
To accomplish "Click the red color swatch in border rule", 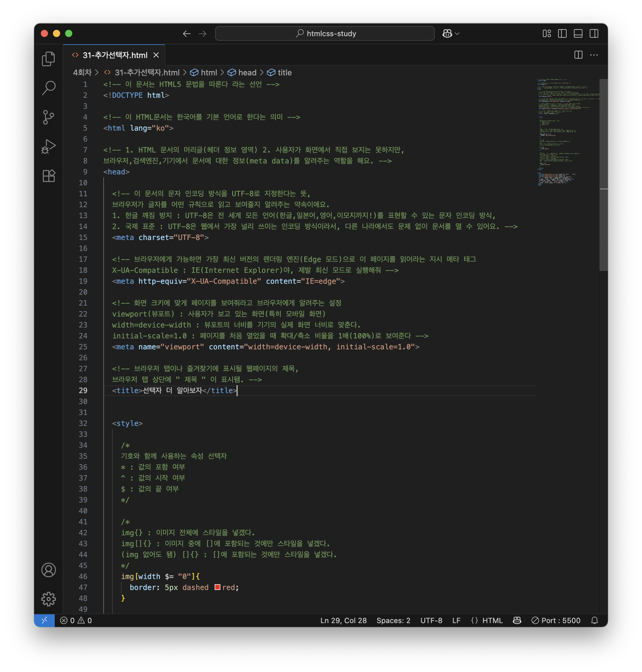I will [x=217, y=587].
